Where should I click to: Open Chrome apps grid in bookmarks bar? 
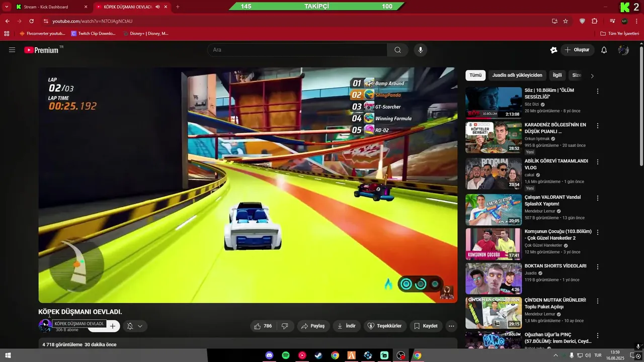(x=7, y=34)
